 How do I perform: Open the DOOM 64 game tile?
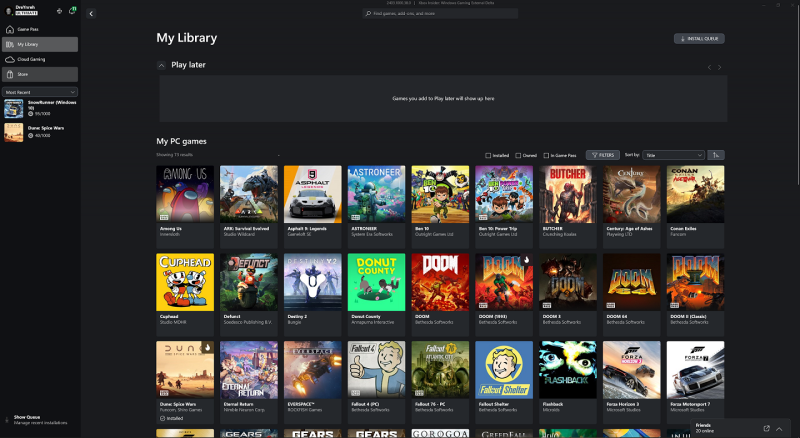(632, 295)
